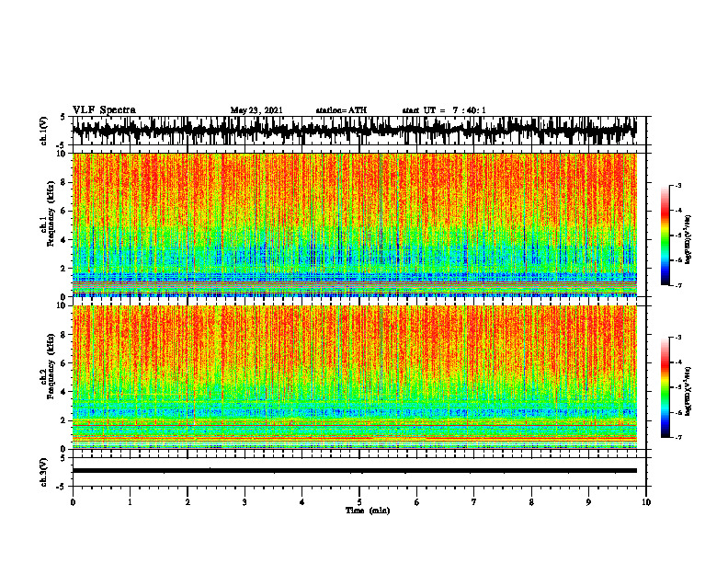Click the time-axis tick label '2'
Viewport: 728px width, 563px height.
pos(188,502)
